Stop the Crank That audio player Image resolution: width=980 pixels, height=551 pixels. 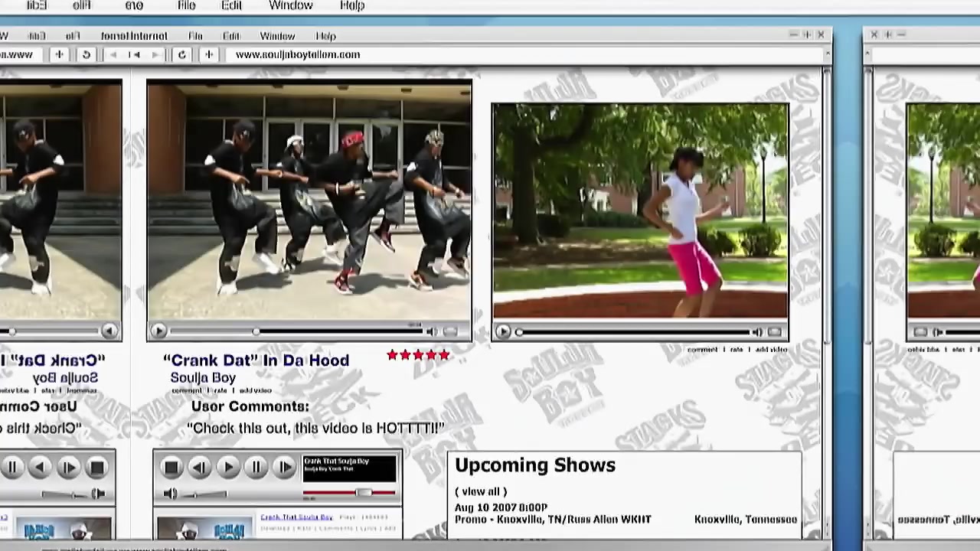(171, 467)
